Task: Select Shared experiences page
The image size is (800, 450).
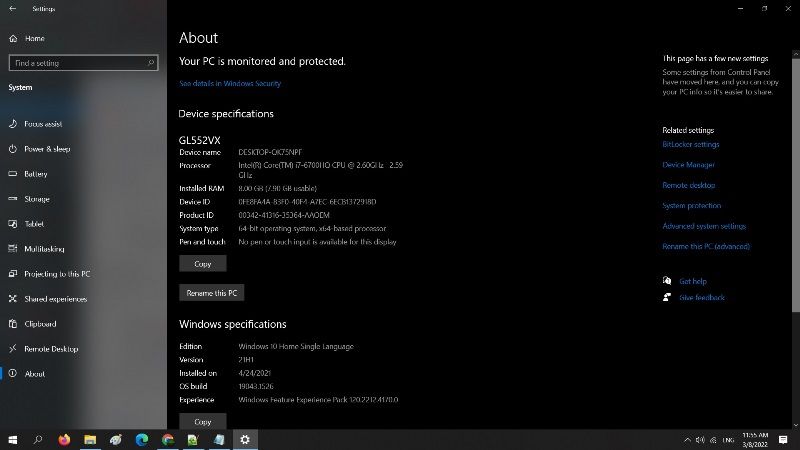Action: (56, 299)
